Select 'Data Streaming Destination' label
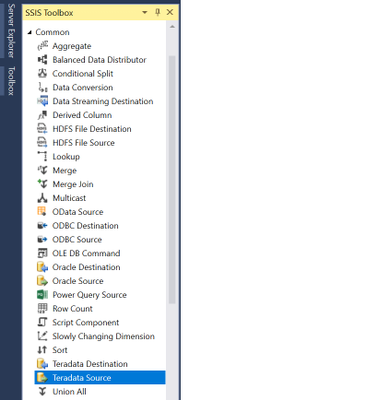 click(103, 101)
